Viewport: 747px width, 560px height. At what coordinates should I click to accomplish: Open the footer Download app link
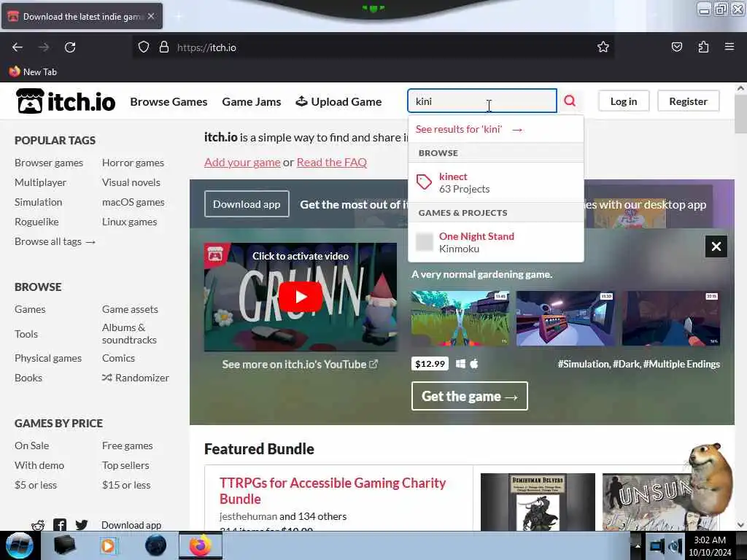[x=131, y=525]
